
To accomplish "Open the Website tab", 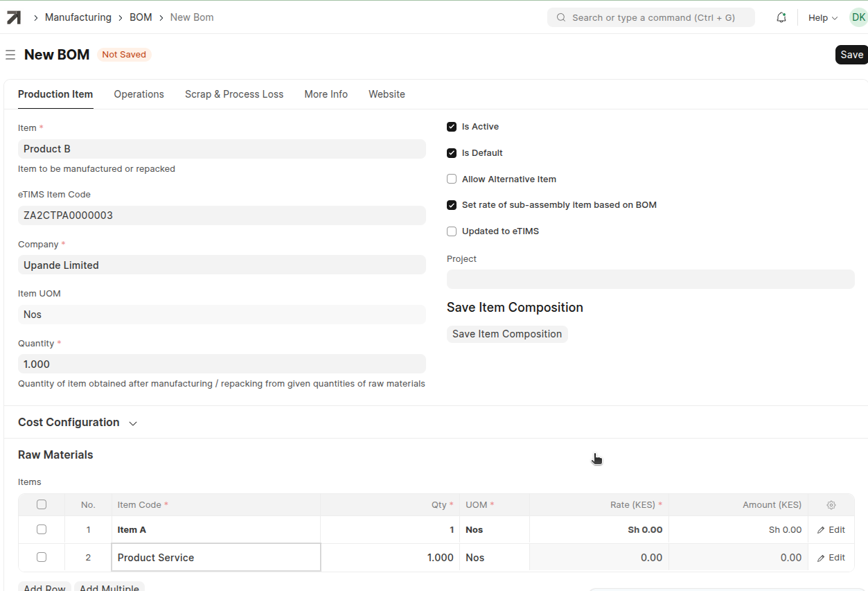I will [387, 94].
